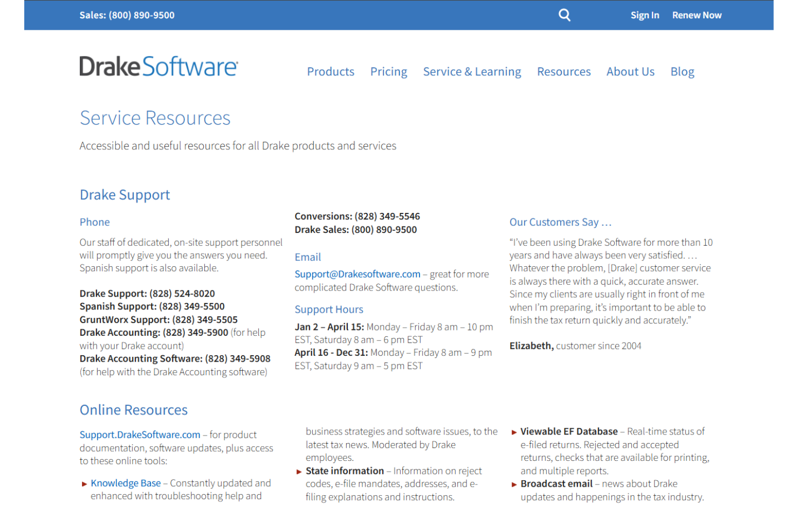Image resolution: width=798 pixels, height=532 pixels.
Task: Click the red arrow beside Knowledge Base
Action: point(84,484)
